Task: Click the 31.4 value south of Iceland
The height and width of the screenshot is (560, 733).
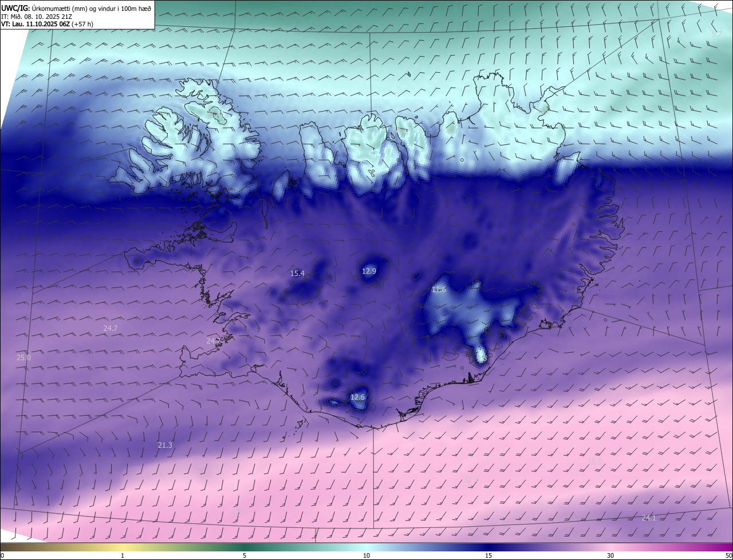Action: coord(471,480)
